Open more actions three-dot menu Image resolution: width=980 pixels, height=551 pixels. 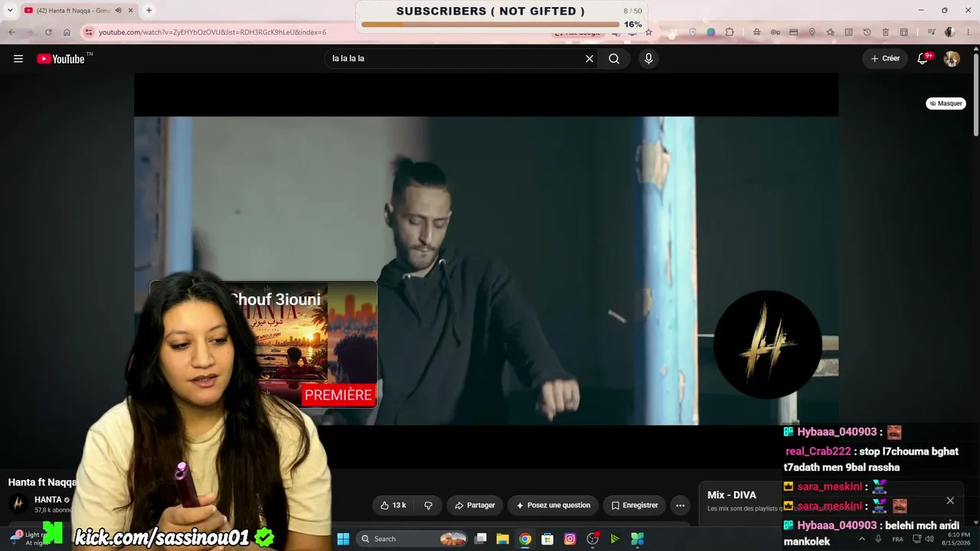(x=680, y=505)
